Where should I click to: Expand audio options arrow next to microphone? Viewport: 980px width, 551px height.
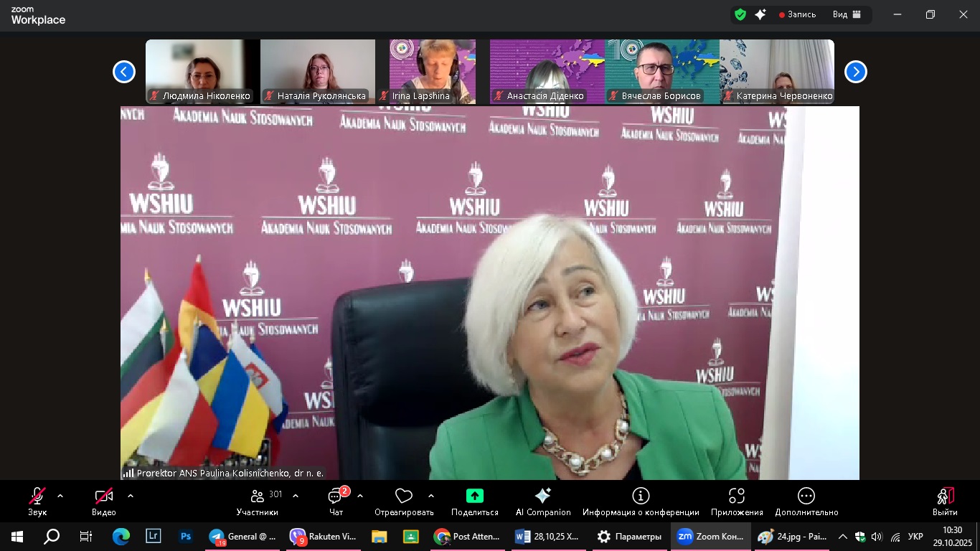(x=60, y=496)
